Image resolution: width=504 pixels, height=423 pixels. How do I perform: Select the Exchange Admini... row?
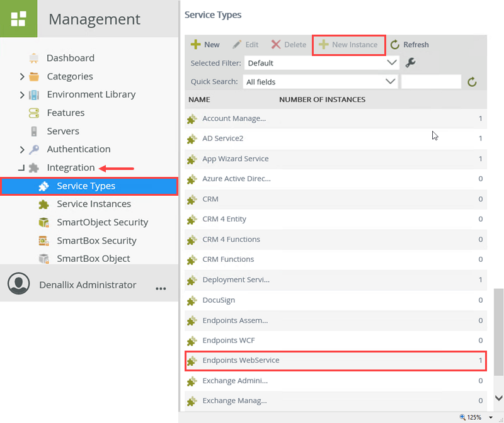tap(336, 381)
